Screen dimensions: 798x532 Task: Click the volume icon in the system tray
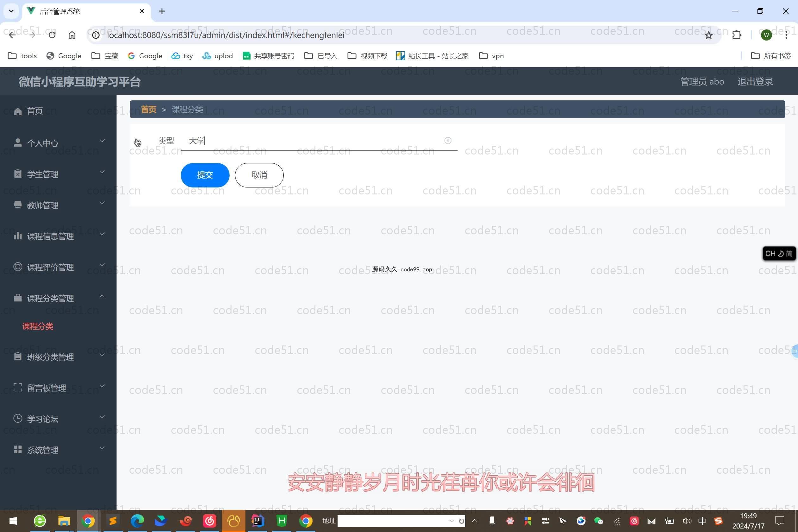687,521
